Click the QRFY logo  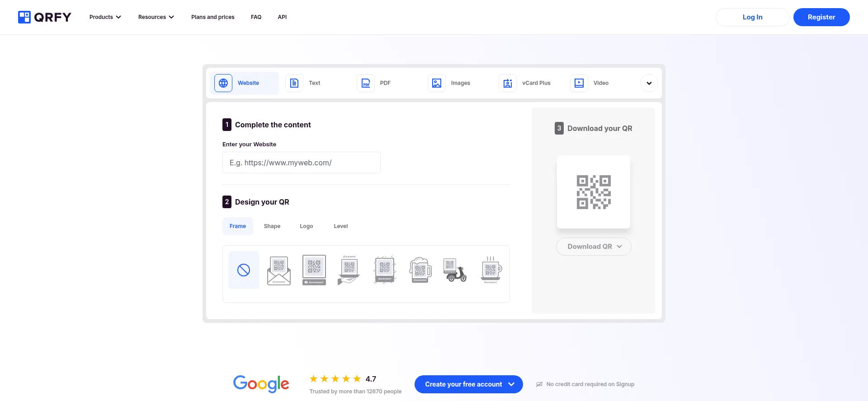pos(44,17)
